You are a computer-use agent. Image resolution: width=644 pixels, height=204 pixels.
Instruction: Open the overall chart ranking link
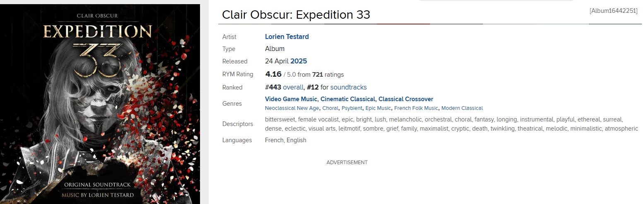point(293,87)
